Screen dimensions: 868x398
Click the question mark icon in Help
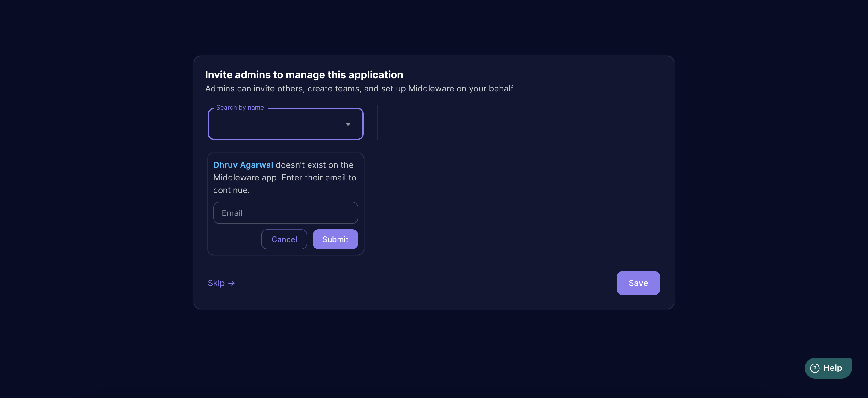tap(815, 368)
